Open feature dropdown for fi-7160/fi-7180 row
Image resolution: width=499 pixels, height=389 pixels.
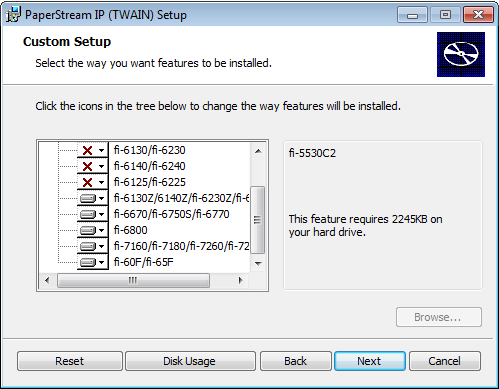tap(93, 246)
